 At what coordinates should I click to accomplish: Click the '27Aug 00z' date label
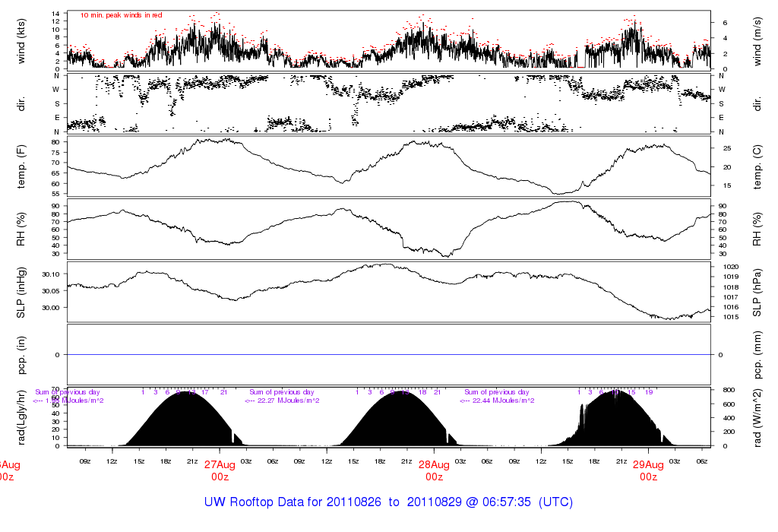[x=220, y=470]
